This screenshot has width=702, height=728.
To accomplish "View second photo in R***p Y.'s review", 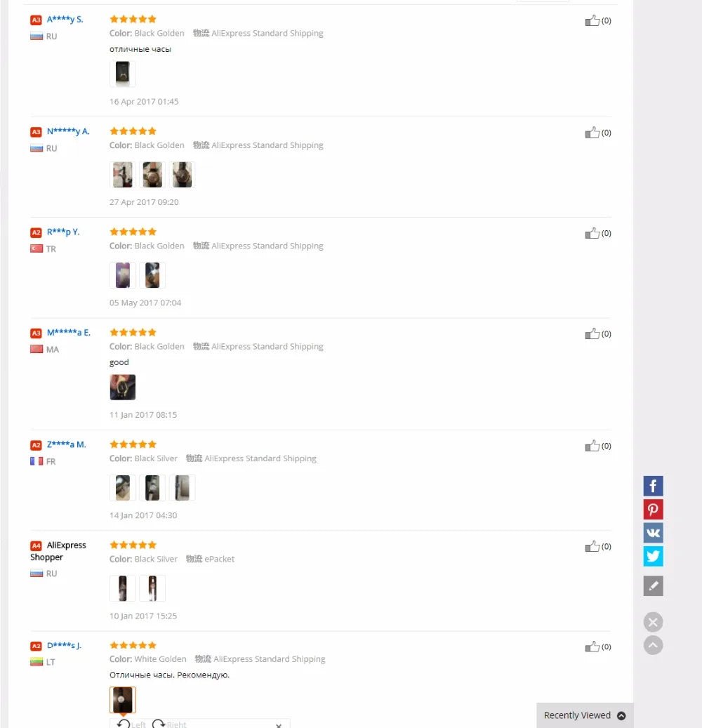I will click(x=152, y=275).
